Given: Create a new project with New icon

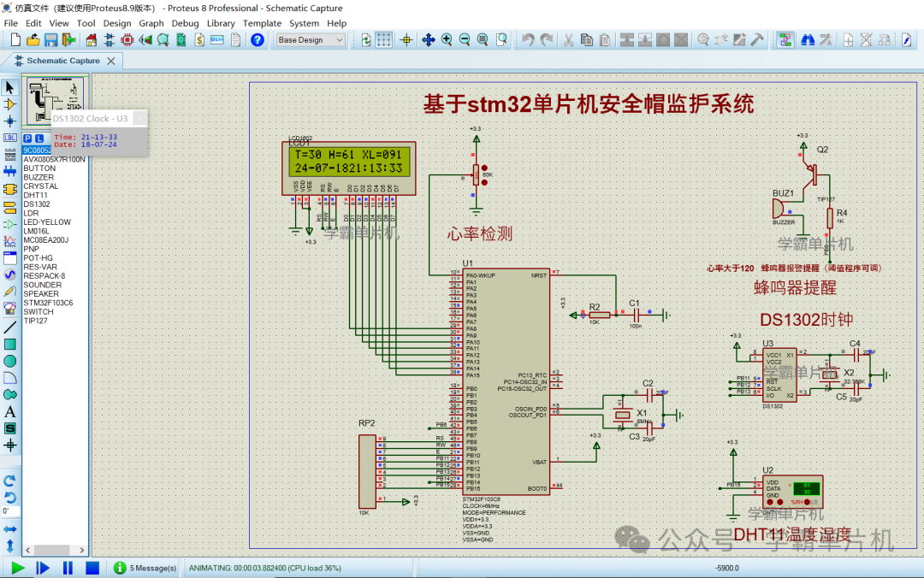Looking at the screenshot, I should tap(16, 39).
